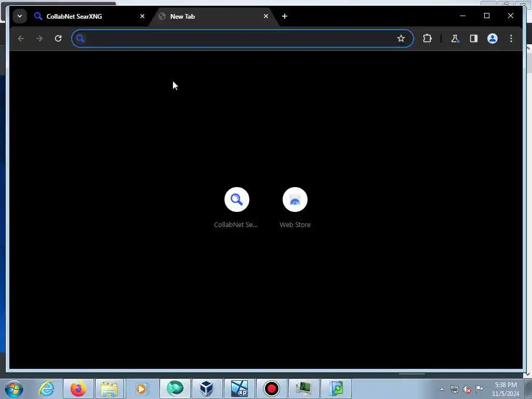The width and height of the screenshot is (532, 399).
Task: Open a new tab with plus button
Action: coord(285,16)
